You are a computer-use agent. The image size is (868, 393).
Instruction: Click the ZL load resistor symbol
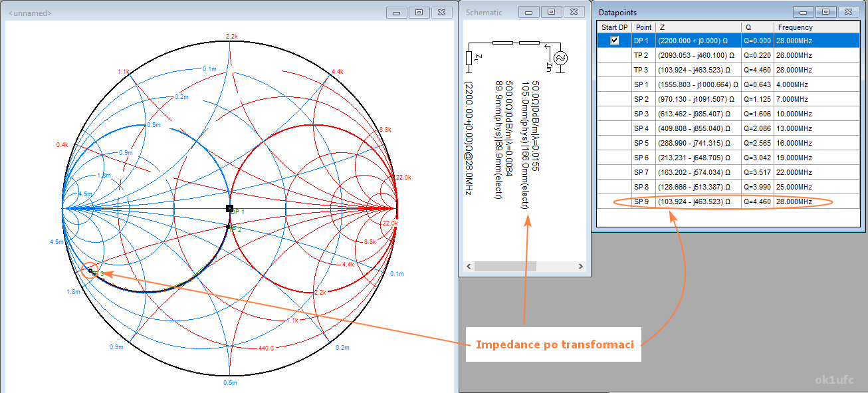click(x=469, y=59)
